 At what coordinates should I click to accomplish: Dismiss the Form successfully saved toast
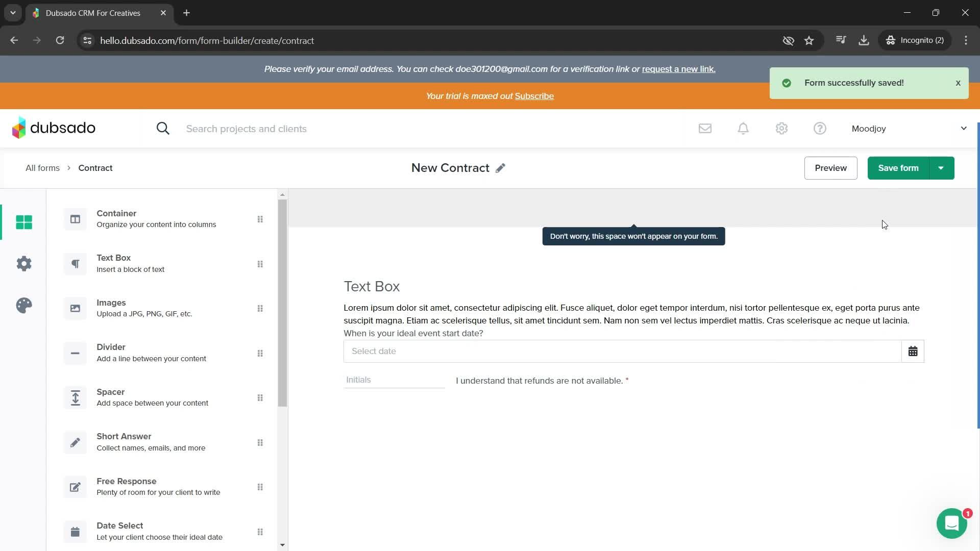click(958, 83)
